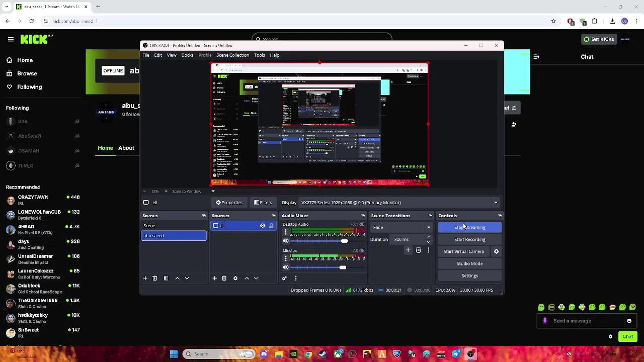Toggle visibility eye of ell source
The width and height of the screenshot is (644, 362).
tap(263, 226)
